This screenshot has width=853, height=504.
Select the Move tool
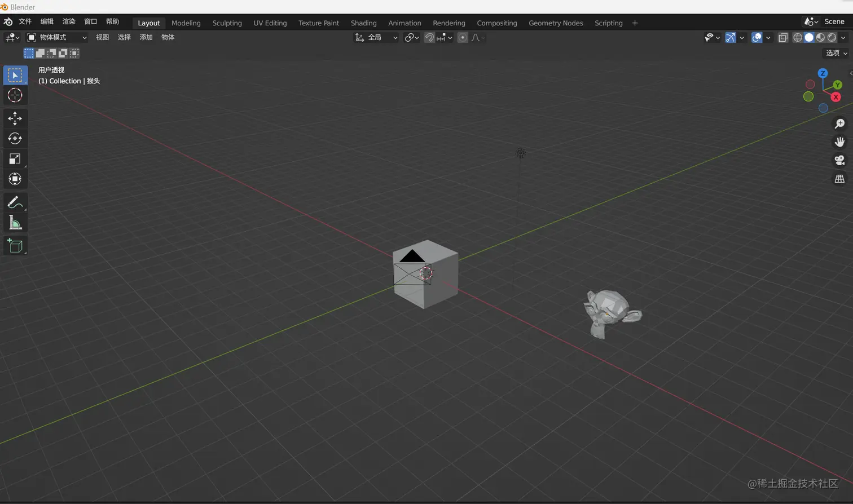point(15,118)
